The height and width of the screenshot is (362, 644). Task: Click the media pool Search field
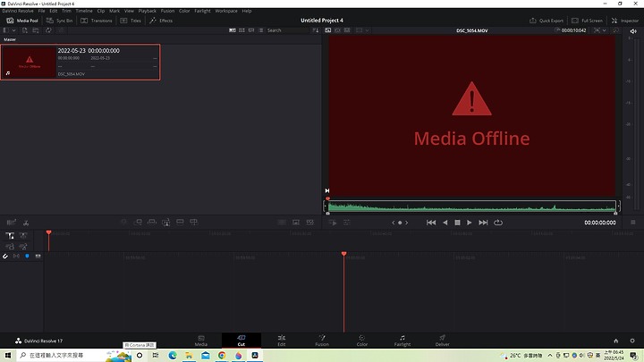(287, 30)
